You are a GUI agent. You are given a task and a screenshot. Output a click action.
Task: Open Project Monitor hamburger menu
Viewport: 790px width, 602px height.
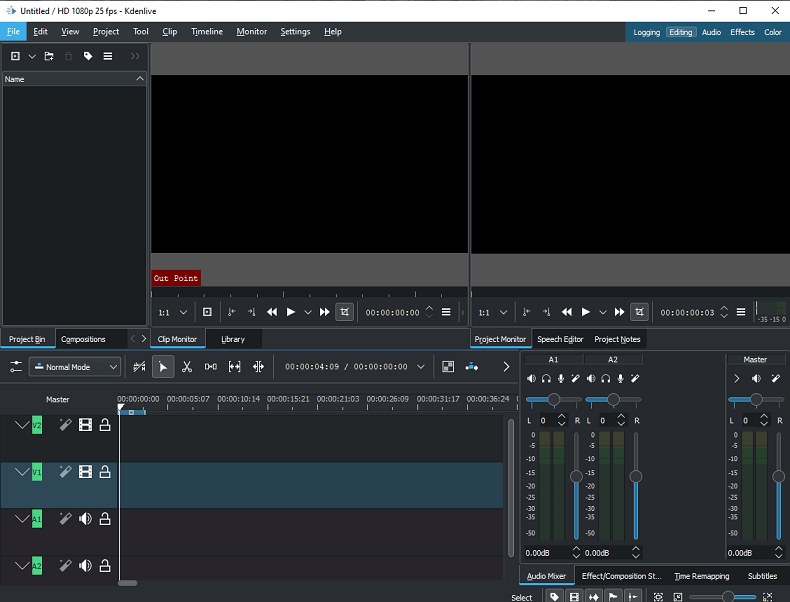pos(741,312)
